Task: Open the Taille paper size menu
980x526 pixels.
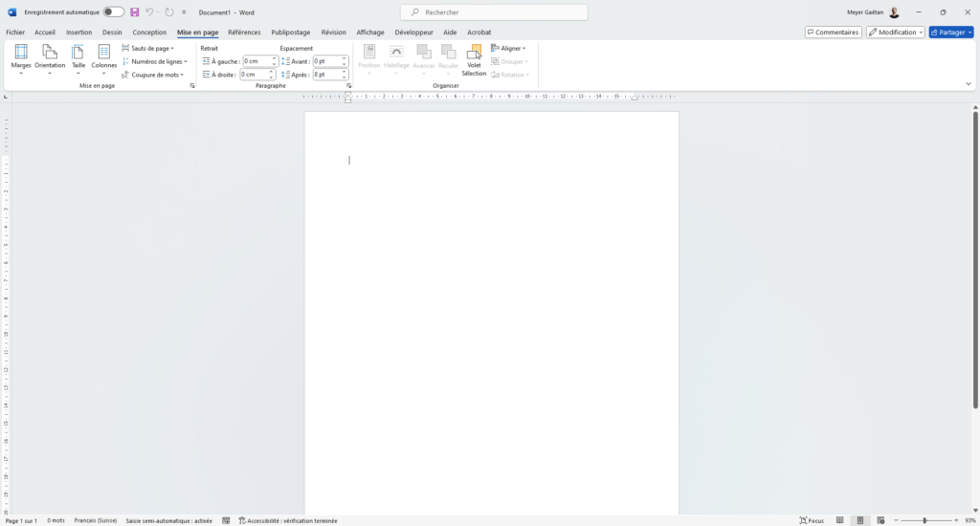Action: point(78,60)
